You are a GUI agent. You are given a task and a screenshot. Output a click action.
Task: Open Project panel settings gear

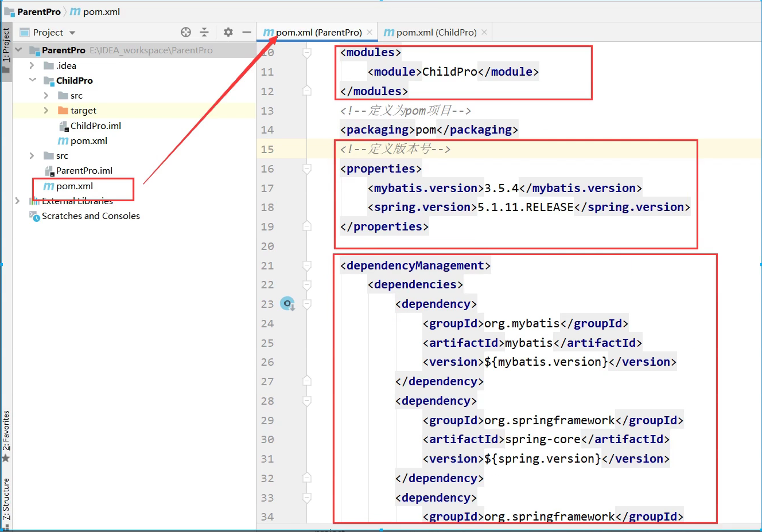point(228,32)
